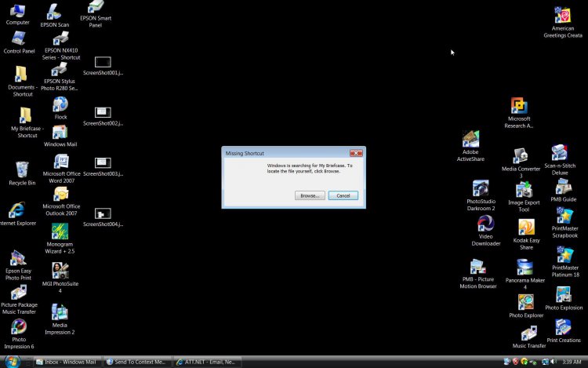
Task: Click Browse in Missing Shortcut dialog
Action: click(x=310, y=195)
